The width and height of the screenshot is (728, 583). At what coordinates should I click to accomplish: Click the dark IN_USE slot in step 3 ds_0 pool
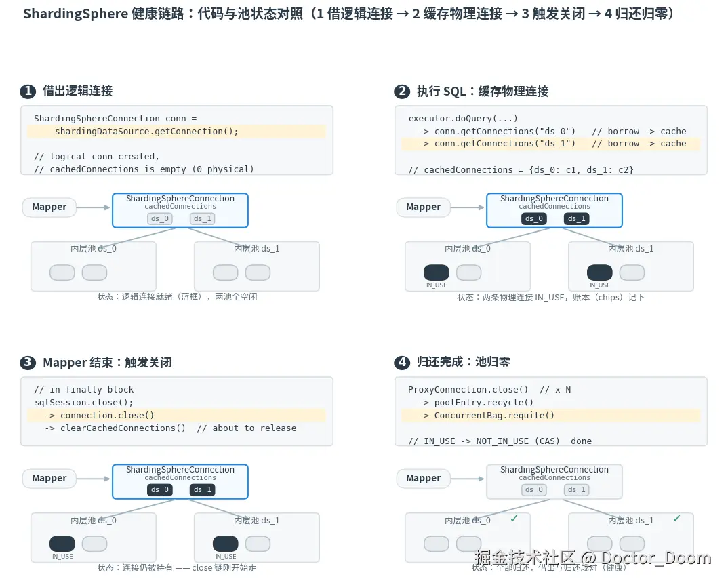pyautogui.click(x=62, y=544)
